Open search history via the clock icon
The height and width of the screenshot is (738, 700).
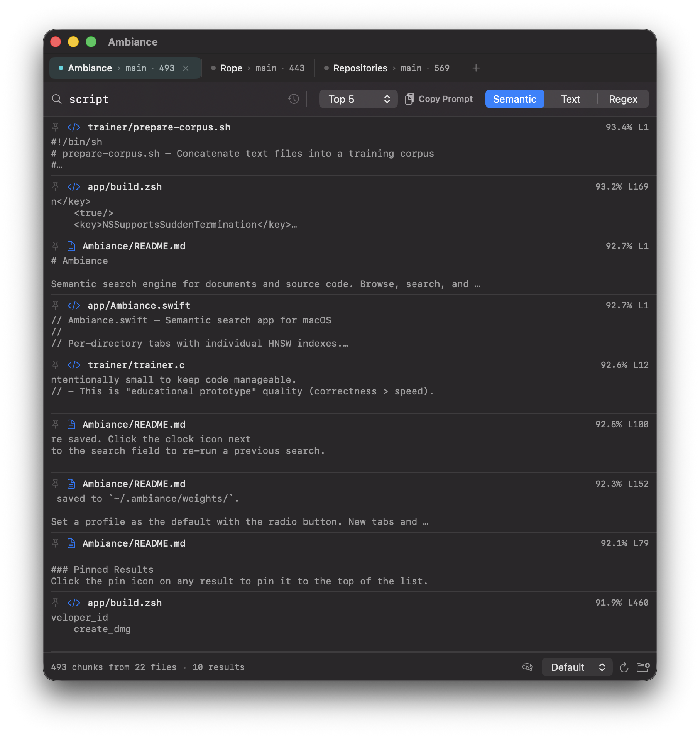click(x=293, y=99)
